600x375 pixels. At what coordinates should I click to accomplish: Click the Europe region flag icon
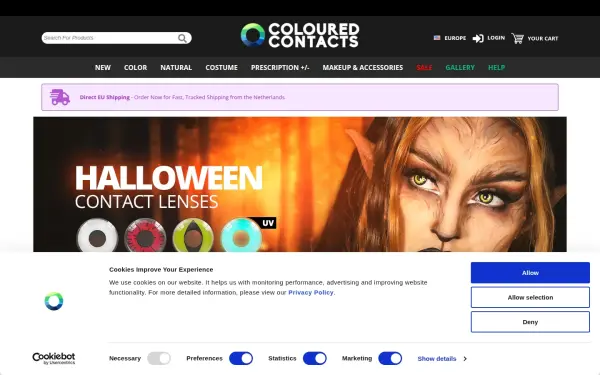coord(437,38)
